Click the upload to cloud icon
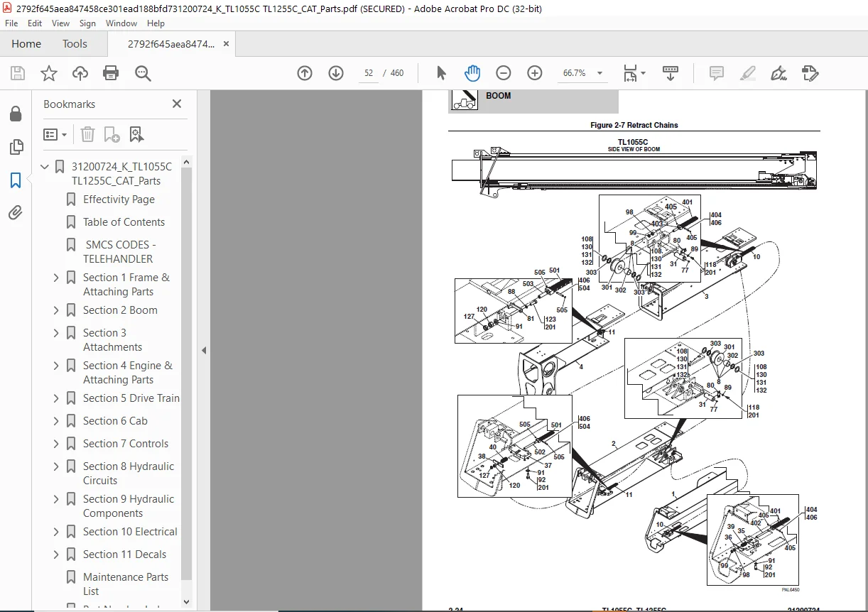Screen dimensions: 868x612 80,73
